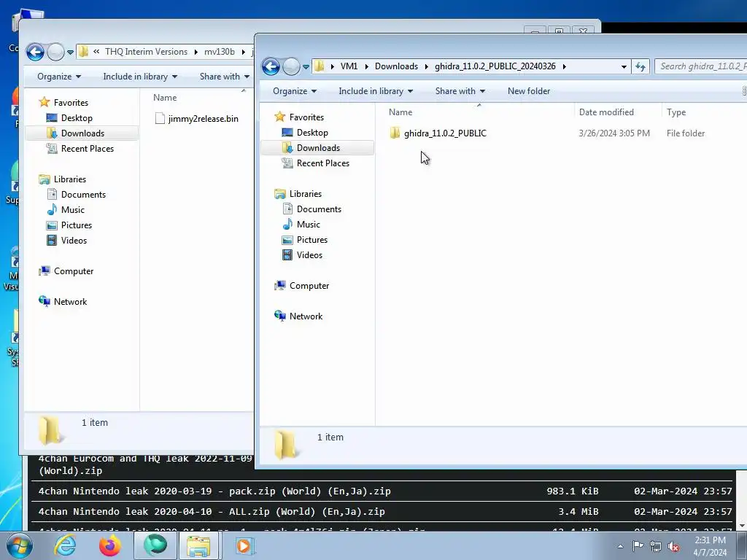747x560 pixels.
Task: Launch Internet Explorer from taskbar
Action: click(65, 545)
